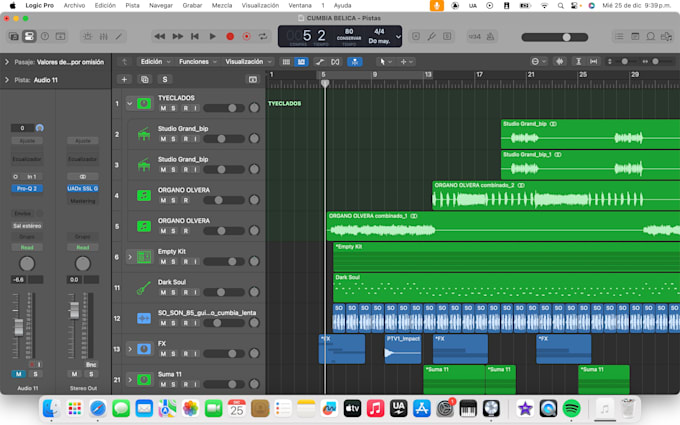
Task: Click the audio waveform icon of track 12
Action: tap(144, 318)
